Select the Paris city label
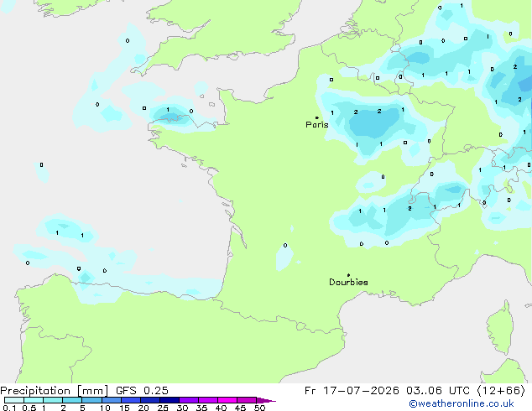The image size is (532, 411). click(x=317, y=125)
